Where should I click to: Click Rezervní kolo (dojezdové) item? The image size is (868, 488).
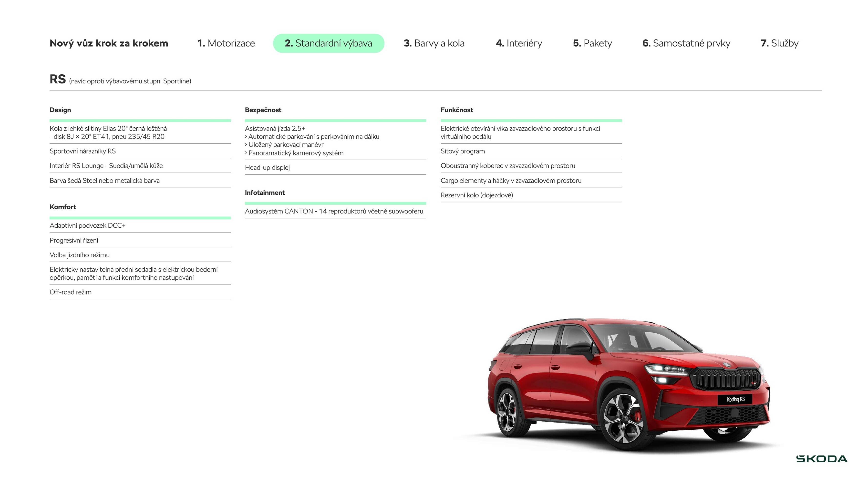click(x=477, y=195)
